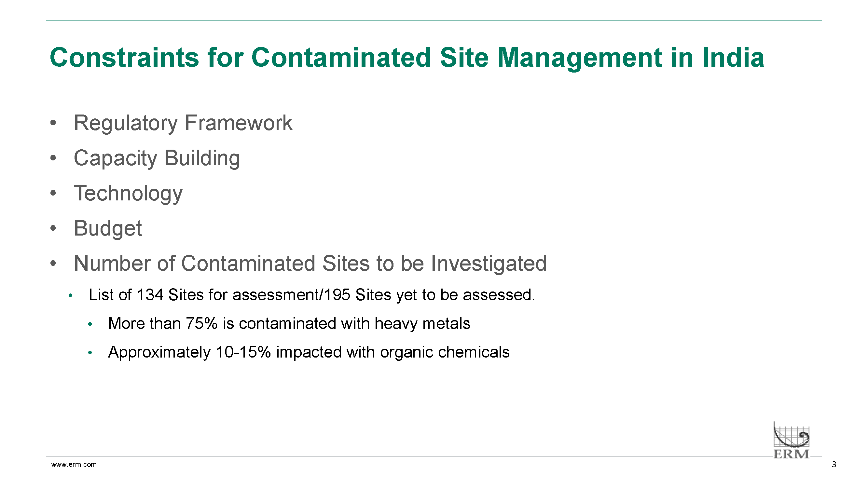Click the Capacity Building bullet text
The width and height of the screenshot is (868, 488).
pos(157,159)
